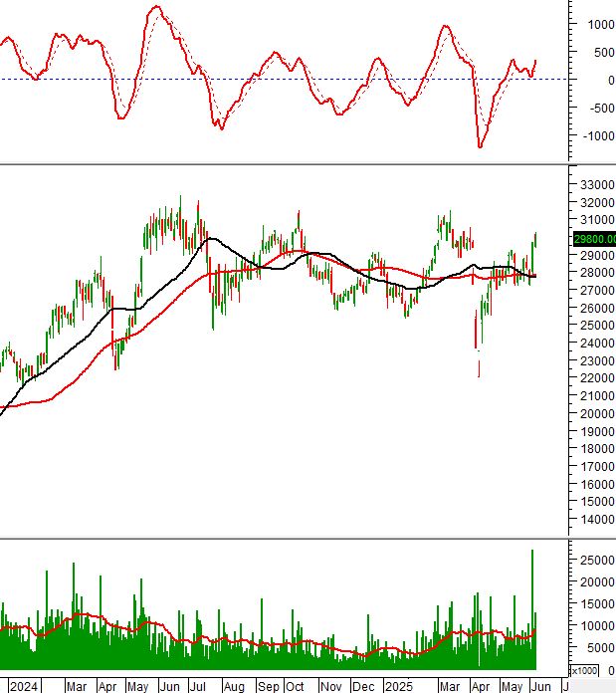Click the highlighted 29800.00 current price label
Screen dimensions: 616x693
594,239
